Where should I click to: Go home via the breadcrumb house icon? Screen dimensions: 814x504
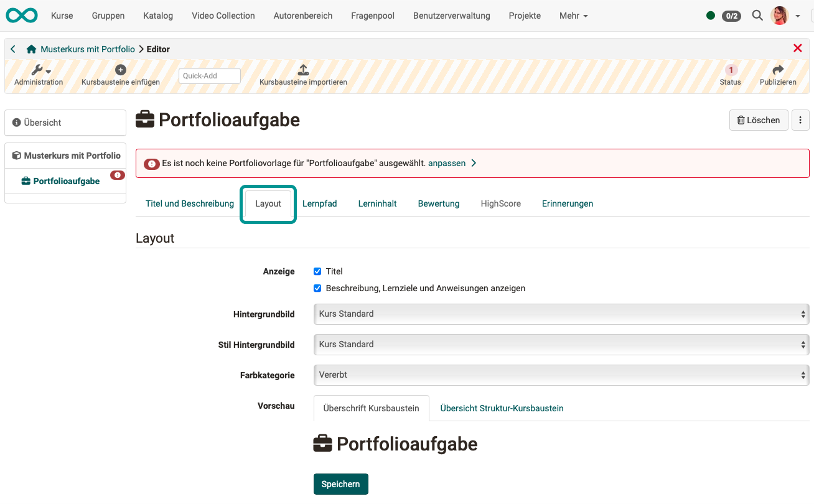pos(30,49)
